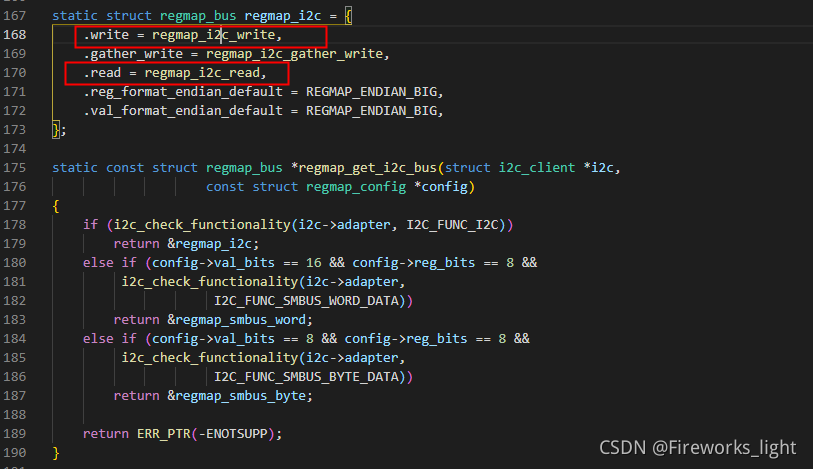Screen dimensions: 813x469
Task: Click the I2C_FUNC_I2C constant
Action: point(452,225)
